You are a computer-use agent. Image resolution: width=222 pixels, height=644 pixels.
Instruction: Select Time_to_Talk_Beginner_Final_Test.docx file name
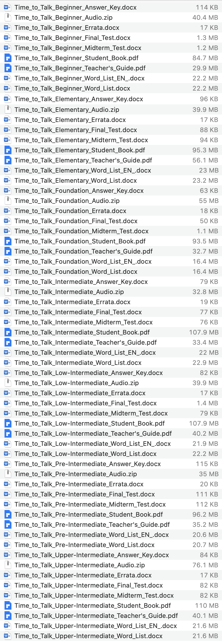(72, 38)
